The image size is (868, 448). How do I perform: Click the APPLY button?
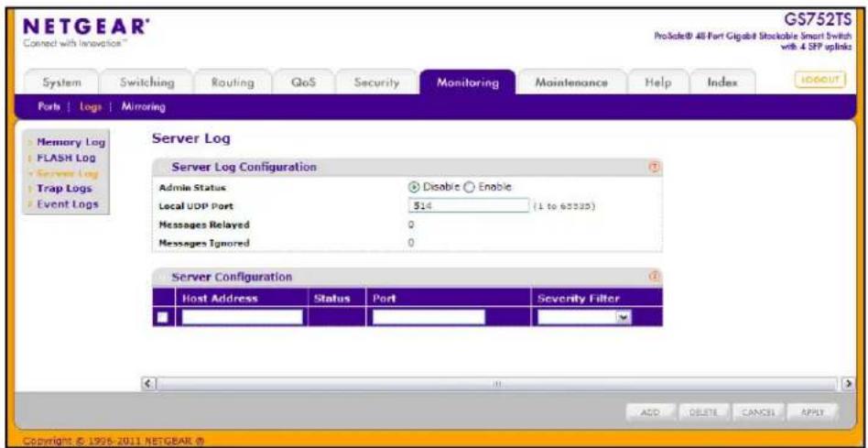click(813, 412)
